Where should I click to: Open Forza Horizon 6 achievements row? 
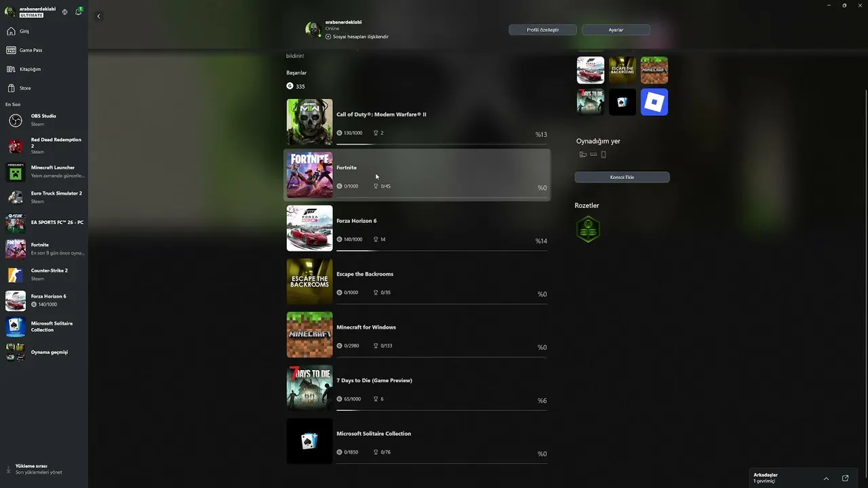417,228
